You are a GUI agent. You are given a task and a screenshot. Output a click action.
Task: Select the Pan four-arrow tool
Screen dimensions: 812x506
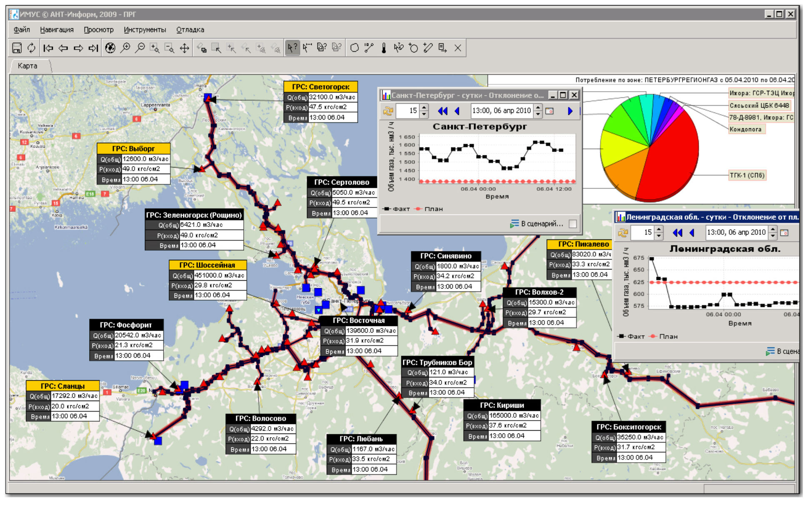pos(185,48)
